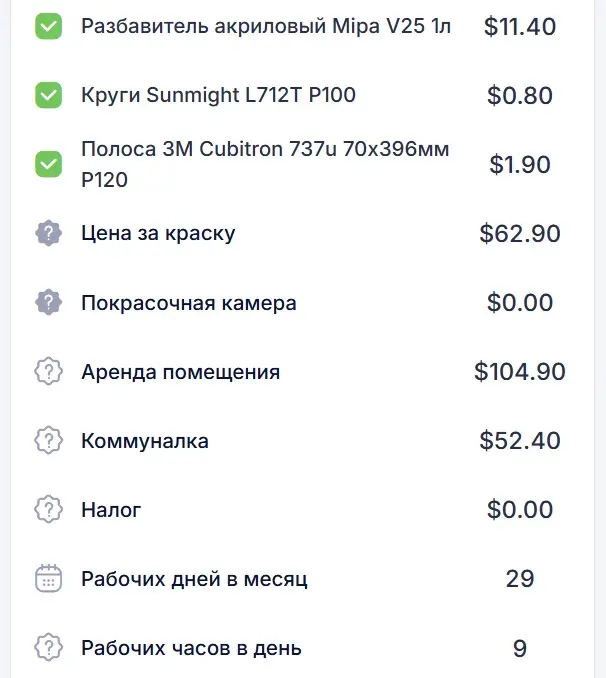Click the badge icon beside Рабочих часов в день
The height and width of the screenshot is (678, 606).
pyautogui.click(x=49, y=647)
